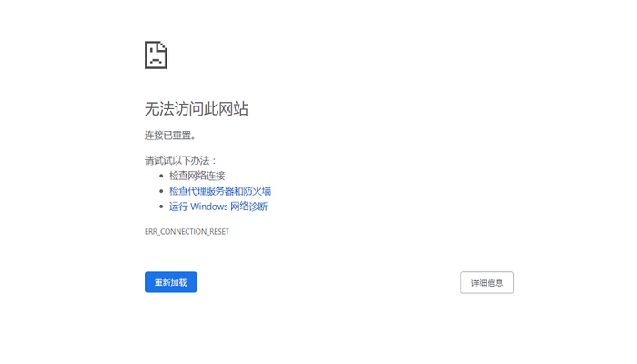Click the folded corner of error icon
Screen dimensions: 637x364
coord(163,45)
